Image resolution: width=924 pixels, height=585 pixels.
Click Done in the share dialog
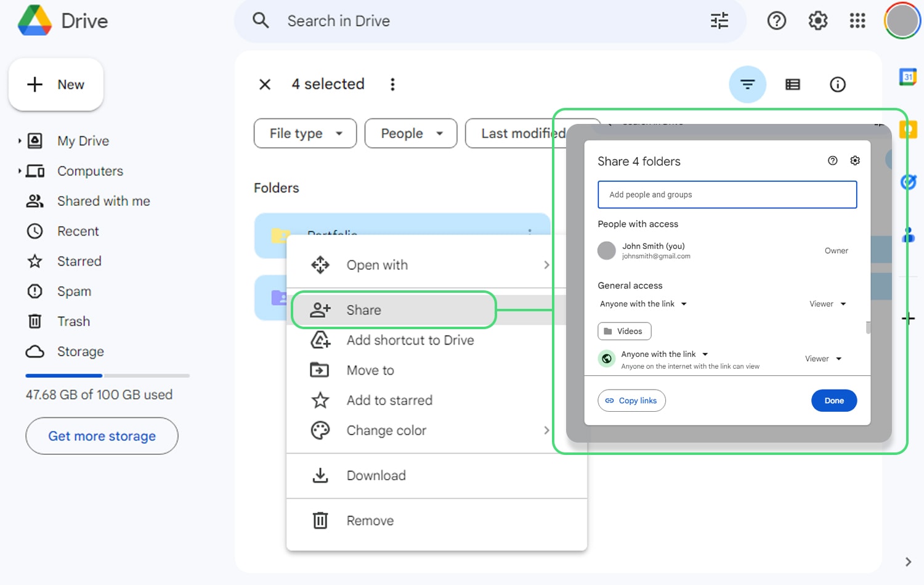point(833,400)
